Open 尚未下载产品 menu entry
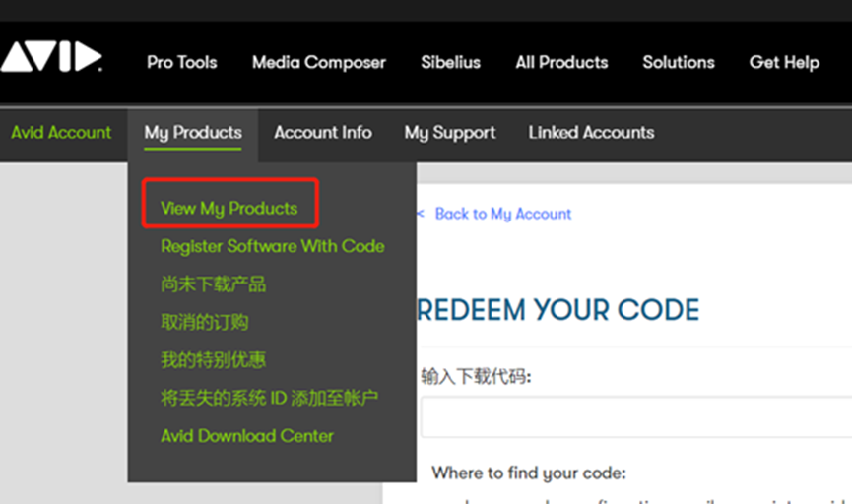This screenshot has height=504, width=852. click(213, 284)
